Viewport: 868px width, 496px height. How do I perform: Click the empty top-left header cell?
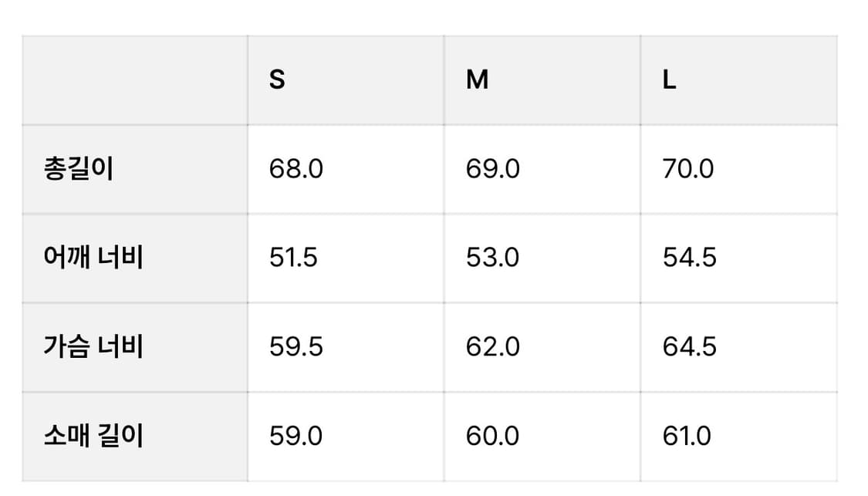(135, 80)
